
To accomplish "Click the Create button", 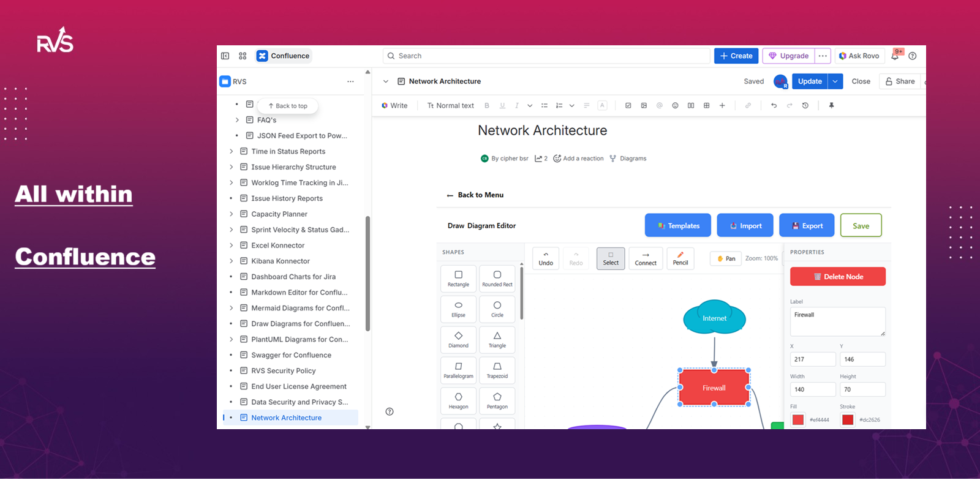I will (x=736, y=56).
